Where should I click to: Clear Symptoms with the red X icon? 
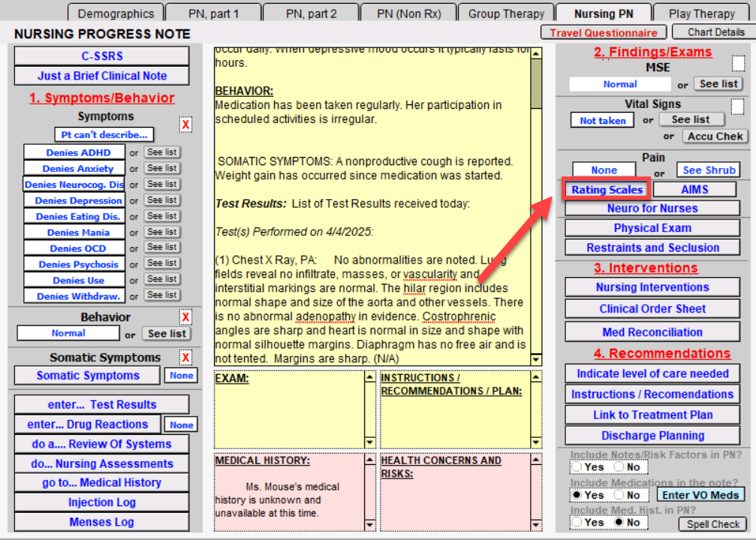[x=185, y=125]
